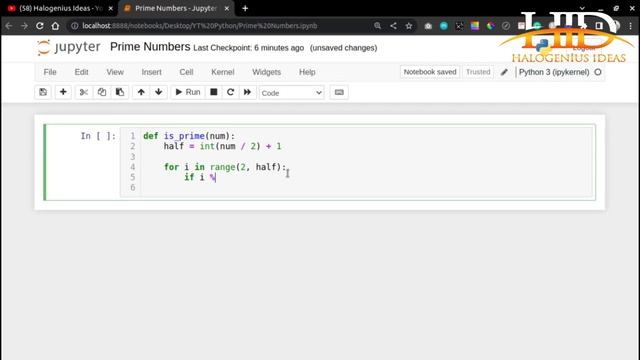
Task: Open the browser three-dot menu
Action: [x=631, y=26]
